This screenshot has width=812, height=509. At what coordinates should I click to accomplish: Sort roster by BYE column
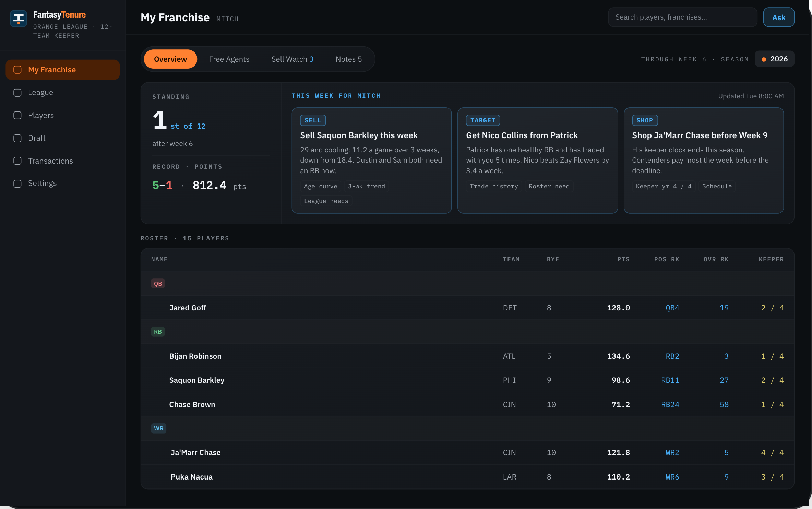(x=553, y=259)
